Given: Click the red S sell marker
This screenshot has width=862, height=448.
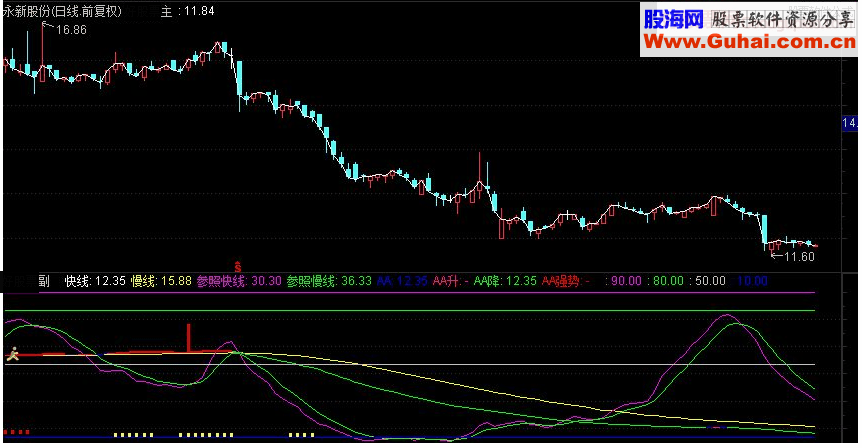Looking at the screenshot, I should pos(237,267).
